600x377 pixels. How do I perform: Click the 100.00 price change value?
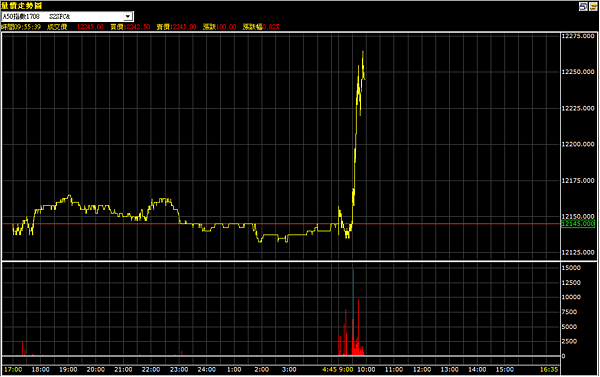(226, 27)
